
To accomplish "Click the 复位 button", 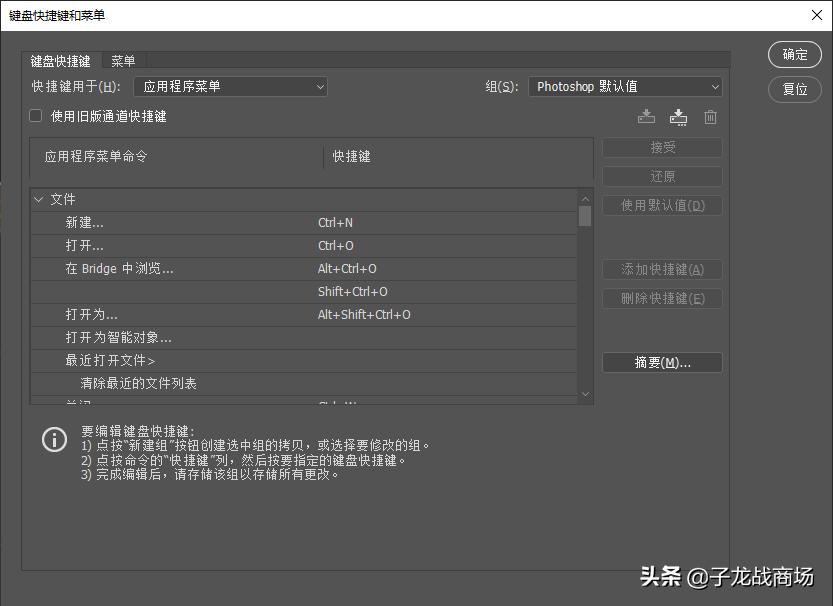I will 794,89.
